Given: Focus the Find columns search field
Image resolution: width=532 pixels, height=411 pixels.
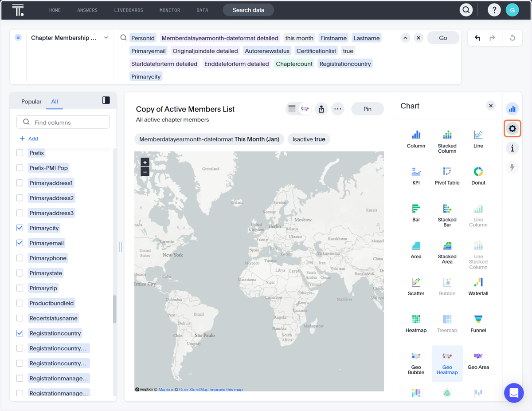Looking at the screenshot, I should (x=63, y=122).
